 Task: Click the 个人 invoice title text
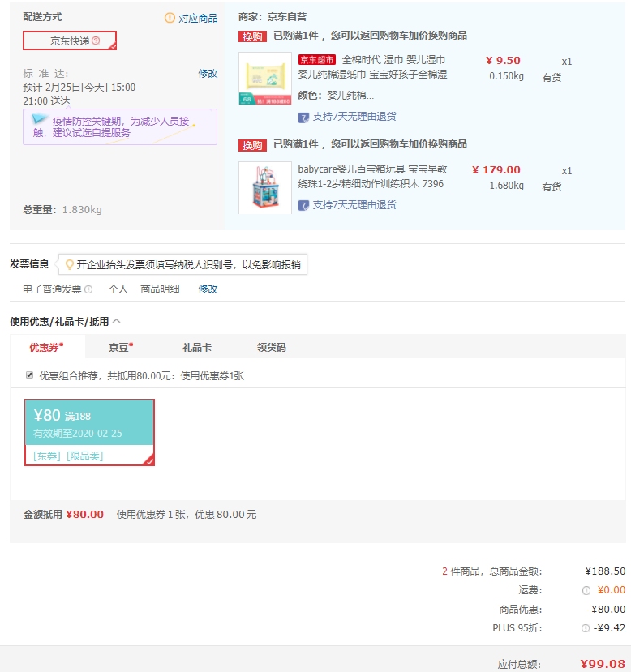pos(118,289)
